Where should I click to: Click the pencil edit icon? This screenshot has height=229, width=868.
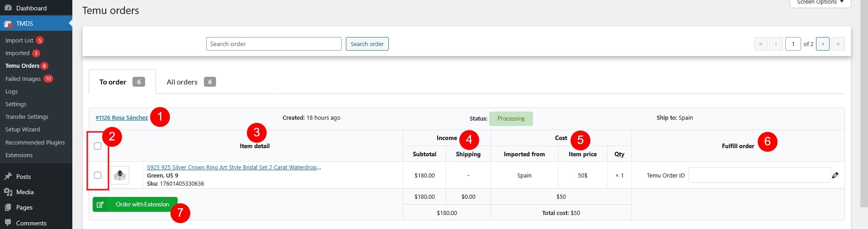[835, 175]
